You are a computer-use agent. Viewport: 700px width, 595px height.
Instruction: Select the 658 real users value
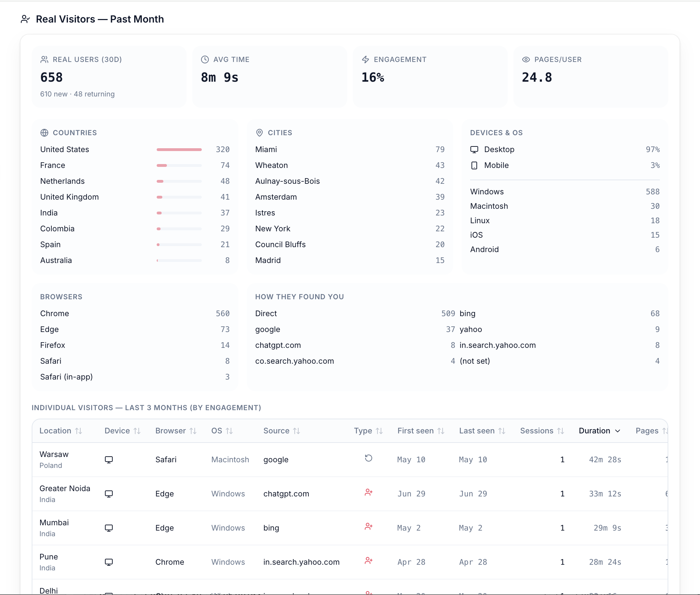51,77
